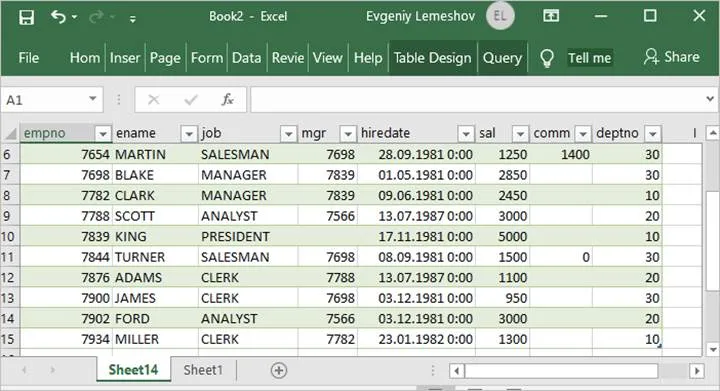Click next sheet navigation arrow
The width and height of the screenshot is (720, 391).
pyautogui.click(x=52, y=370)
